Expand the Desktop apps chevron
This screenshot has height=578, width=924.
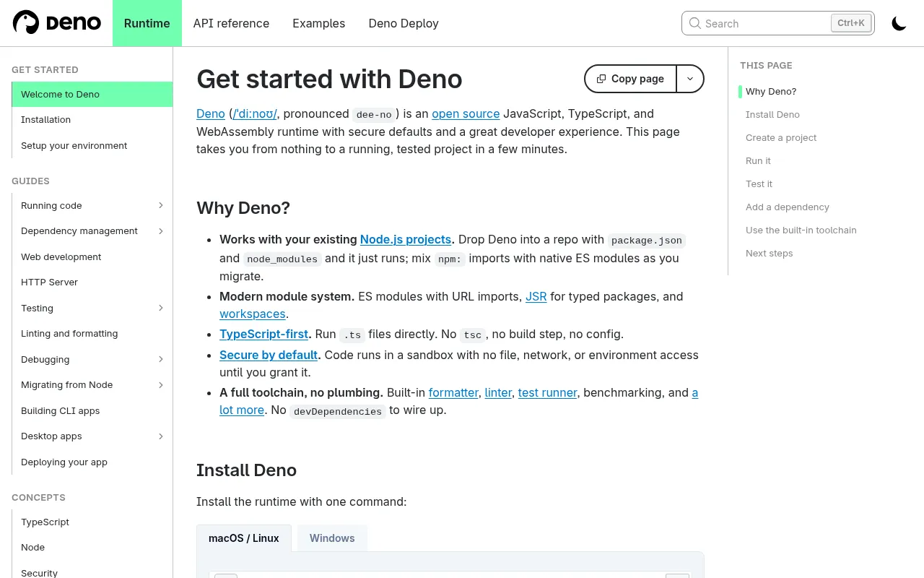pyautogui.click(x=161, y=436)
